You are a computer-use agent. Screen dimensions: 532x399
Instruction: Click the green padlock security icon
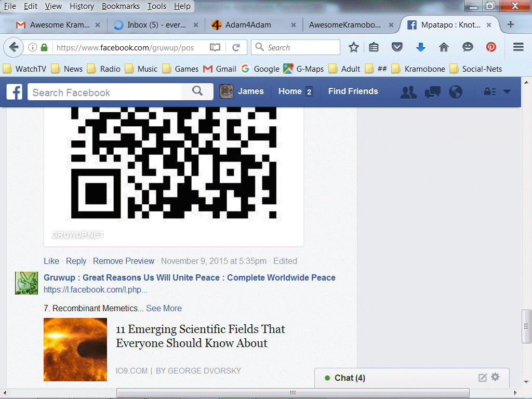[x=44, y=47]
